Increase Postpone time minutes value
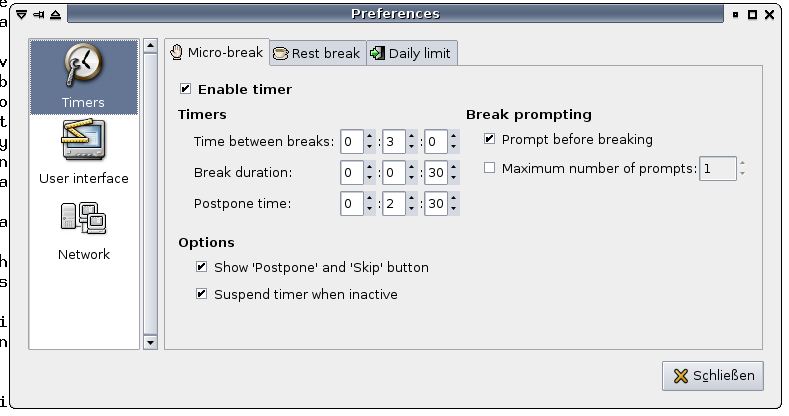 pyautogui.click(x=411, y=198)
